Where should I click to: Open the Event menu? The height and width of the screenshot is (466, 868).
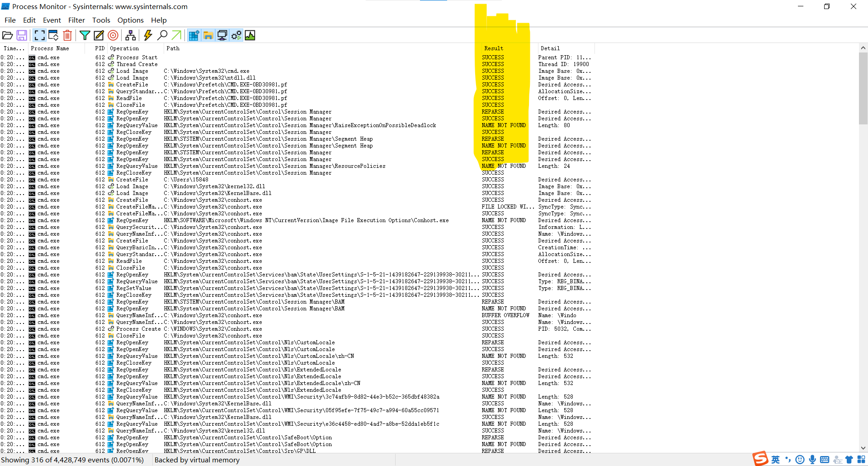[52, 20]
